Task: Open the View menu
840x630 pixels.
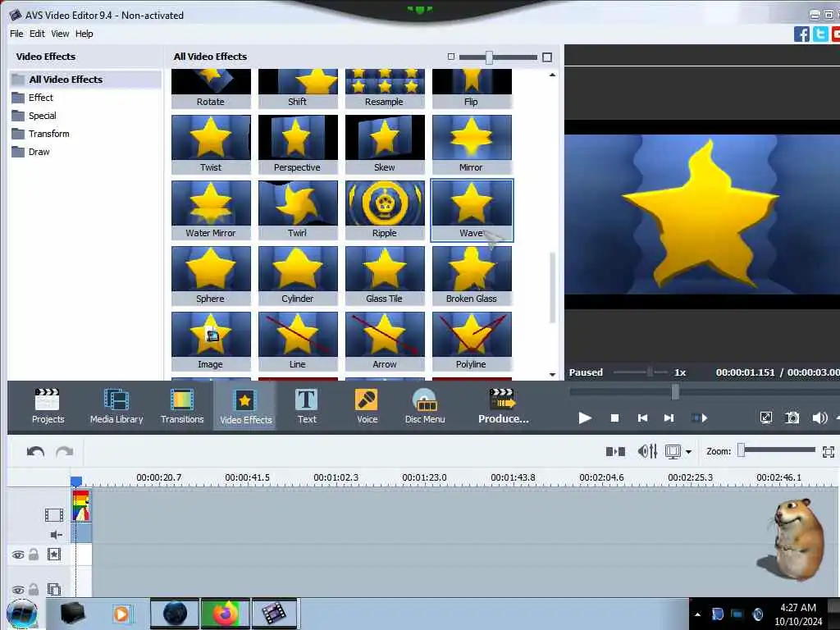Action: point(60,34)
